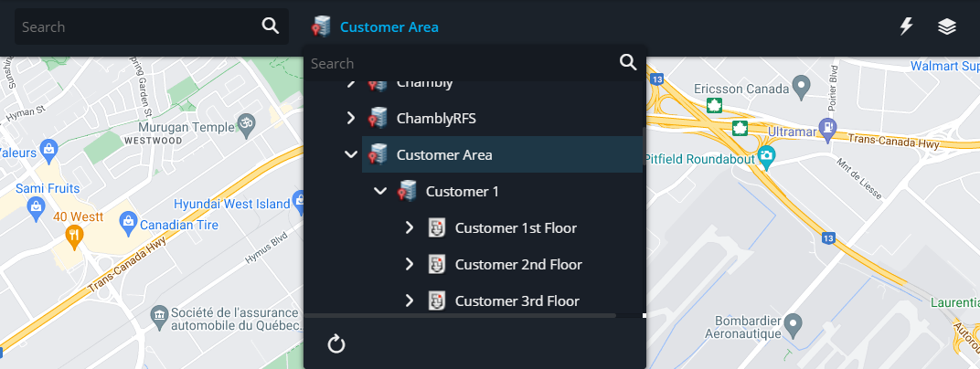Expand the Chambly tree node

(351, 83)
